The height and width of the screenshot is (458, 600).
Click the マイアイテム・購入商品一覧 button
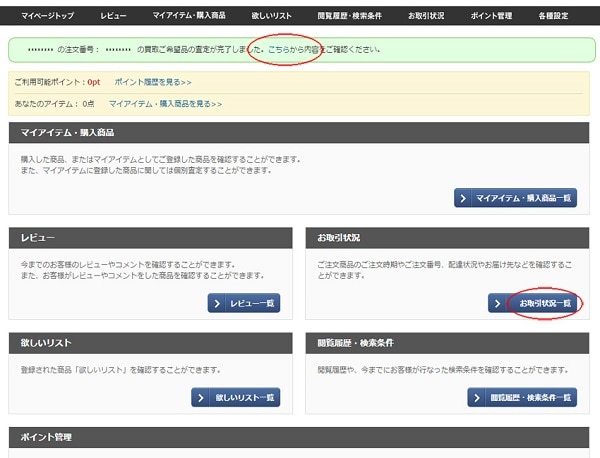(x=515, y=198)
